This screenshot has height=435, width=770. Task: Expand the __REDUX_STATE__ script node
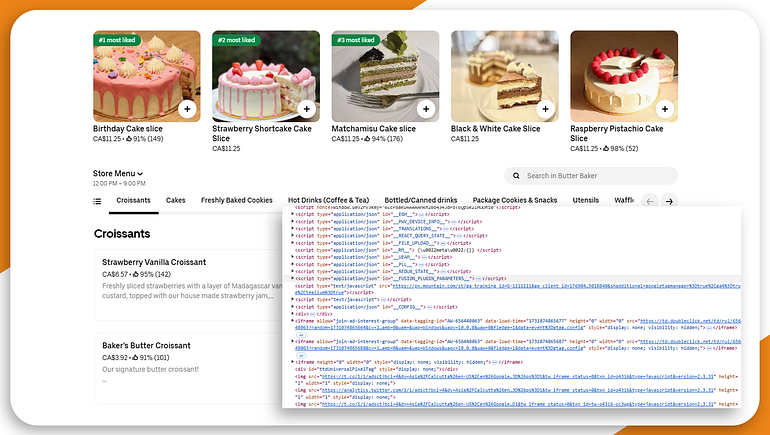click(293, 271)
